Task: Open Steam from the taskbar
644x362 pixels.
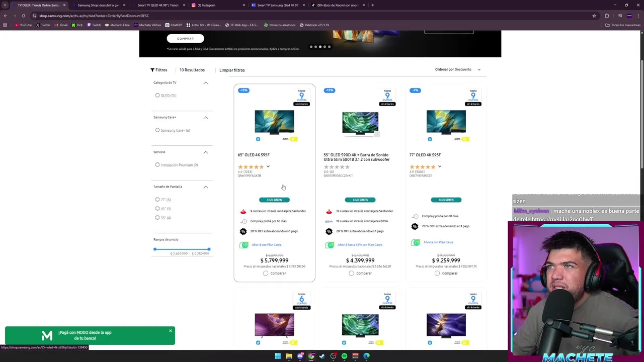Action: [x=322, y=356]
